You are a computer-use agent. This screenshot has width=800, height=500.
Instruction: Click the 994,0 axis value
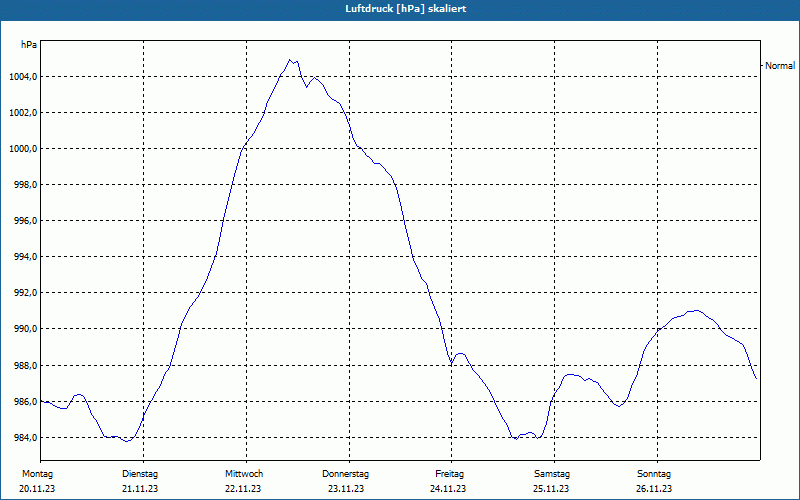pyautogui.click(x=25, y=257)
